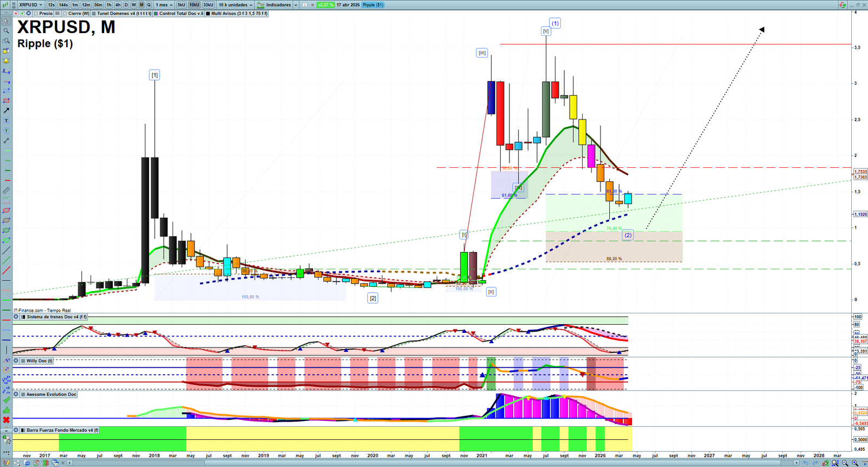Choose the black arrow drawing tool

pyautogui.click(x=6, y=110)
